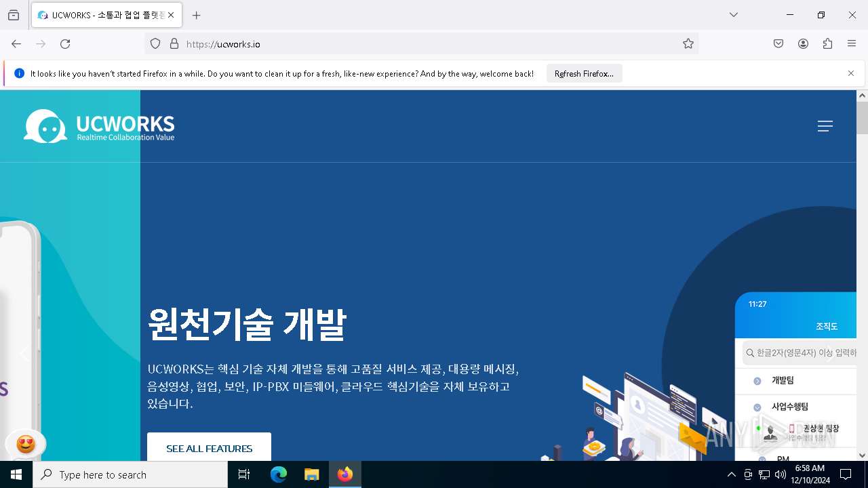Open the clock showing 6:58 AM

(x=810, y=474)
